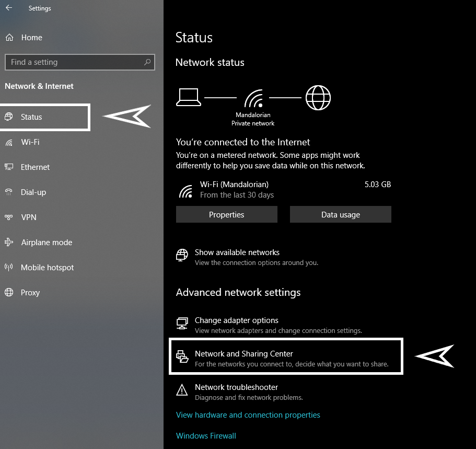Click the Airplane mode plane icon
This screenshot has width=476, height=449.
(9, 242)
